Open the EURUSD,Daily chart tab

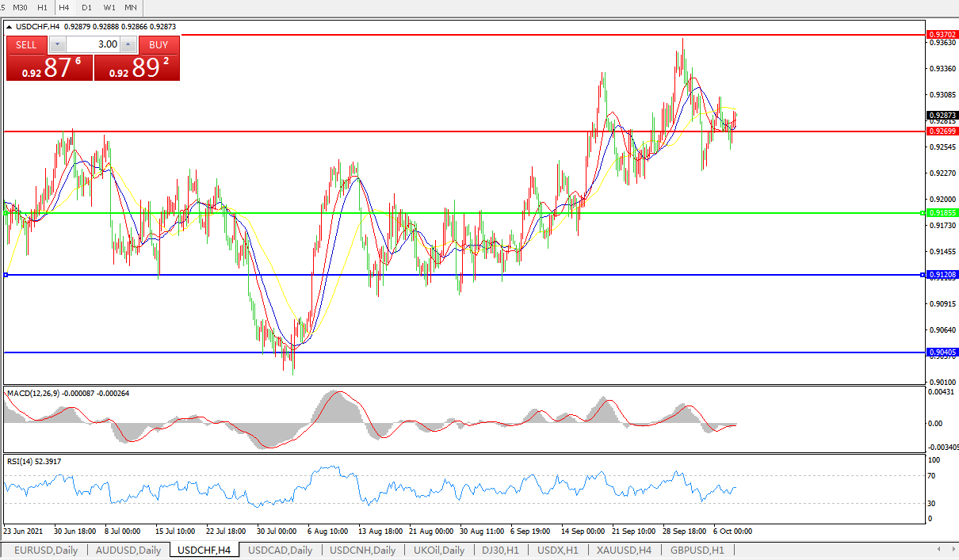(x=46, y=550)
